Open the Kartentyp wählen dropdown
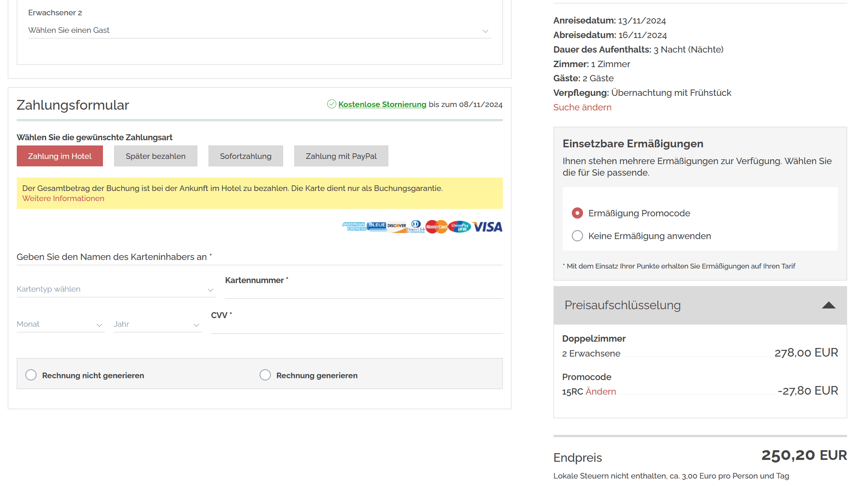The image size is (868, 486). tap(116, 289)
